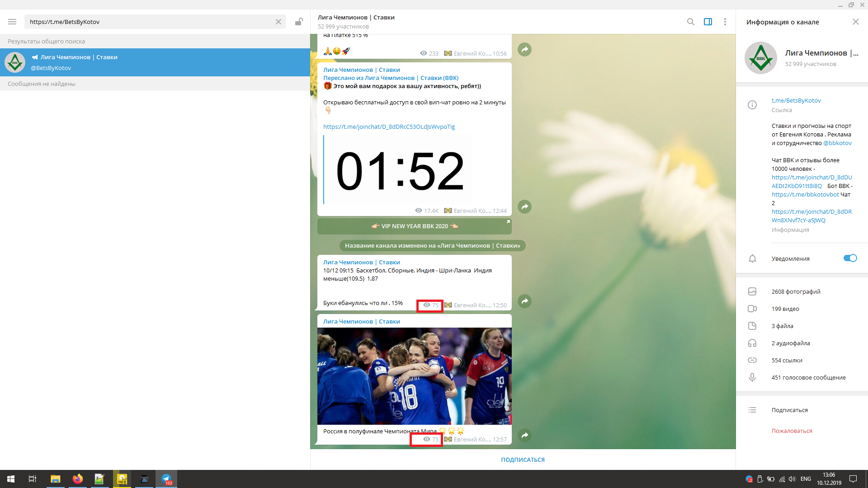This screenshot has height=488, width=868.
Task: Open the joinchat VIP chat link
Action: click(x=389, y=127)
